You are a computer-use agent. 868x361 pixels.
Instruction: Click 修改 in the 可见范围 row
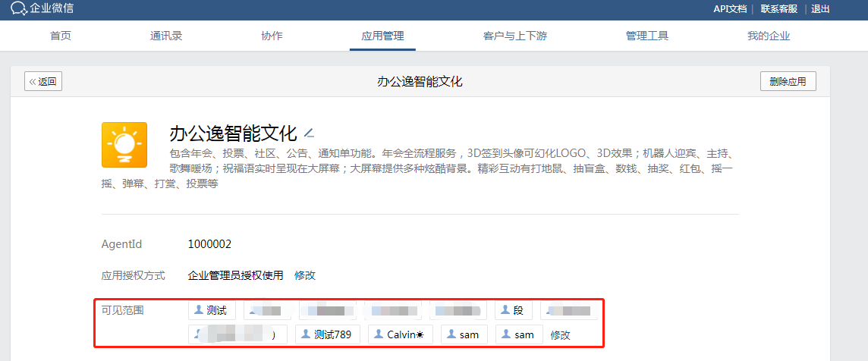click(560, 335)
